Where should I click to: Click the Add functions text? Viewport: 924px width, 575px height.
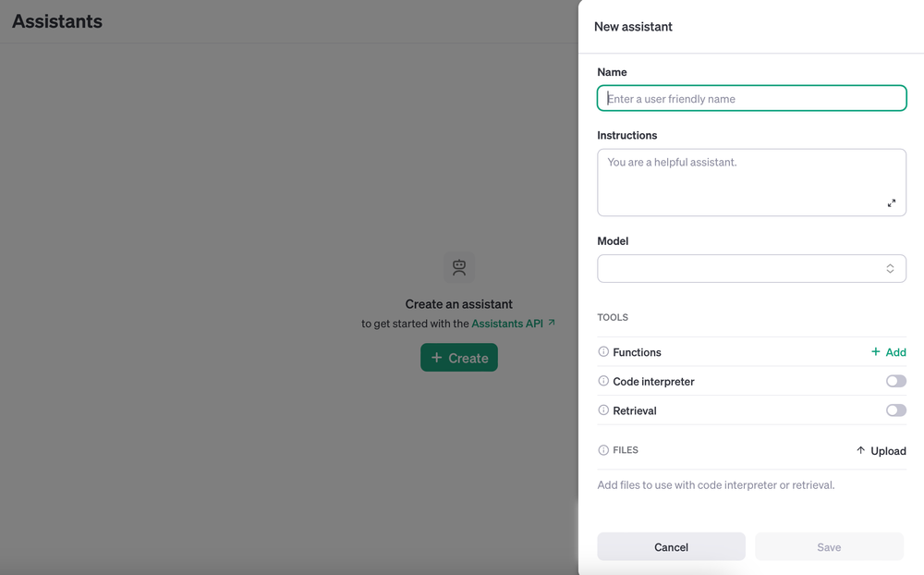tap(895, 352)
